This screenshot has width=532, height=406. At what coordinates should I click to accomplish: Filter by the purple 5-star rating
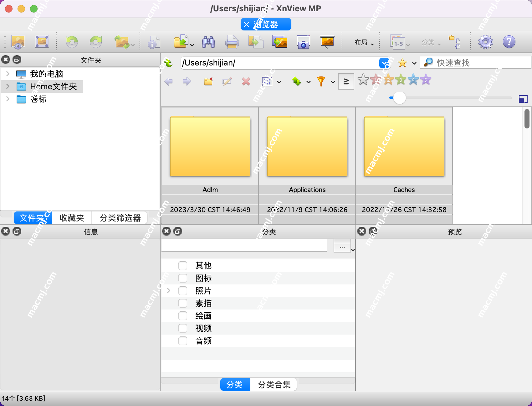426,80
